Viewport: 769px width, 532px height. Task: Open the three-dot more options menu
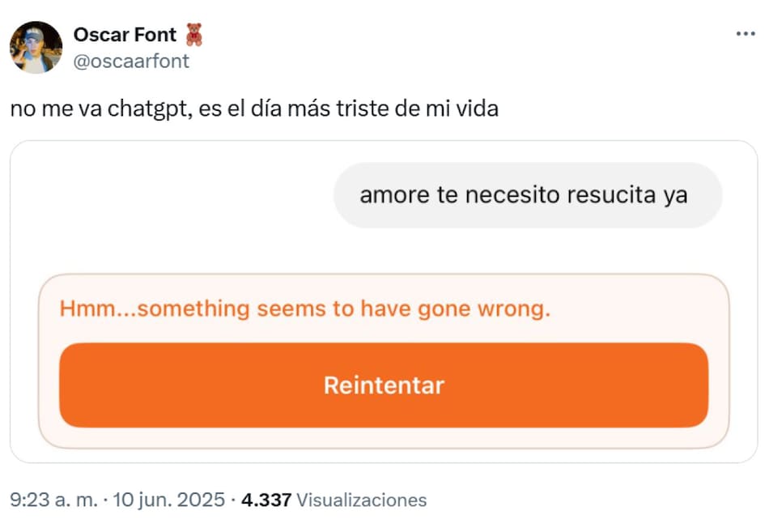click(745, 34)
